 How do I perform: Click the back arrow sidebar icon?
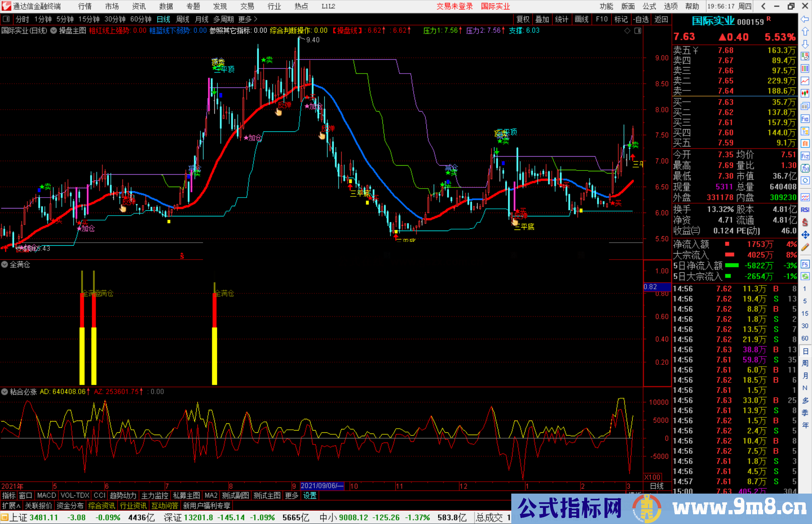[x=805, y=19]
